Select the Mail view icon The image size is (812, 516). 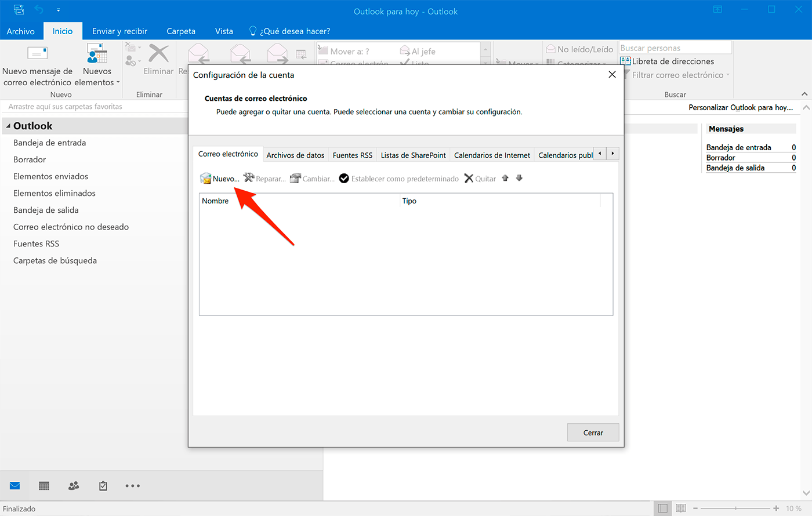[x=14, y=485]
